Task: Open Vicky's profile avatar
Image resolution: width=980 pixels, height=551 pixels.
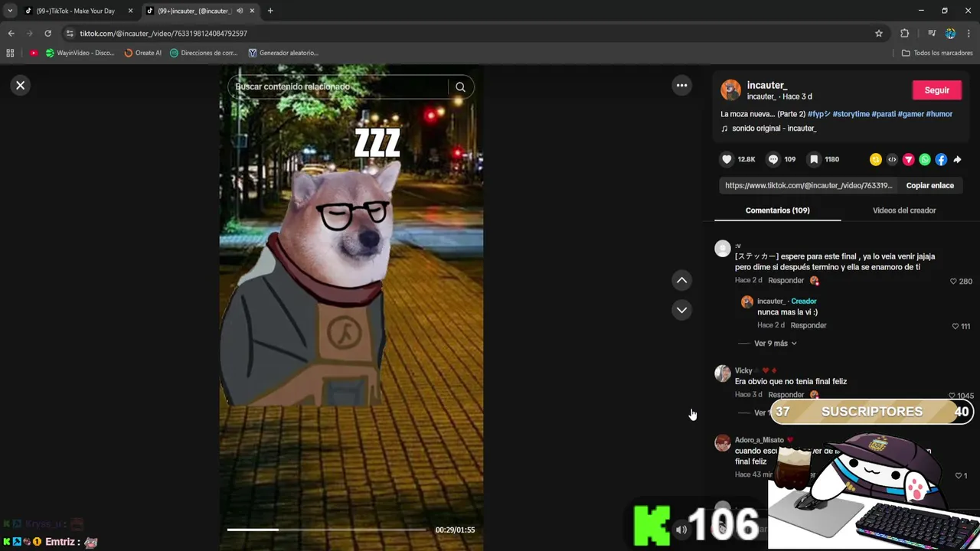Action: coord(723,373)
